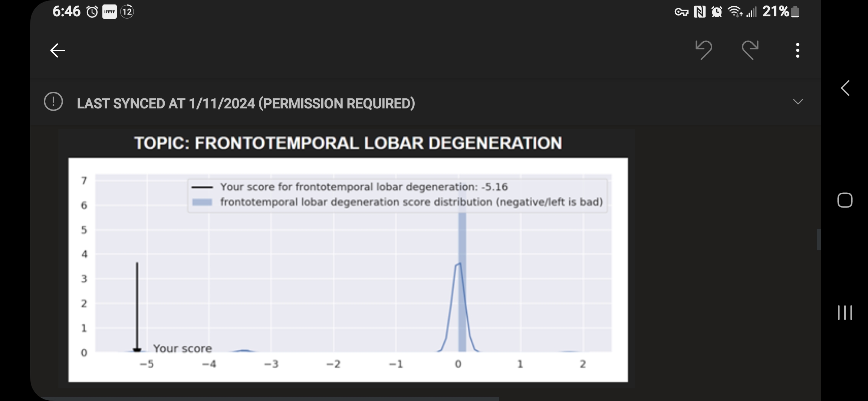This screenshot has width=868, height=401.
Task: Tap the Last Synced permission required banner
Action: [246, 103]
